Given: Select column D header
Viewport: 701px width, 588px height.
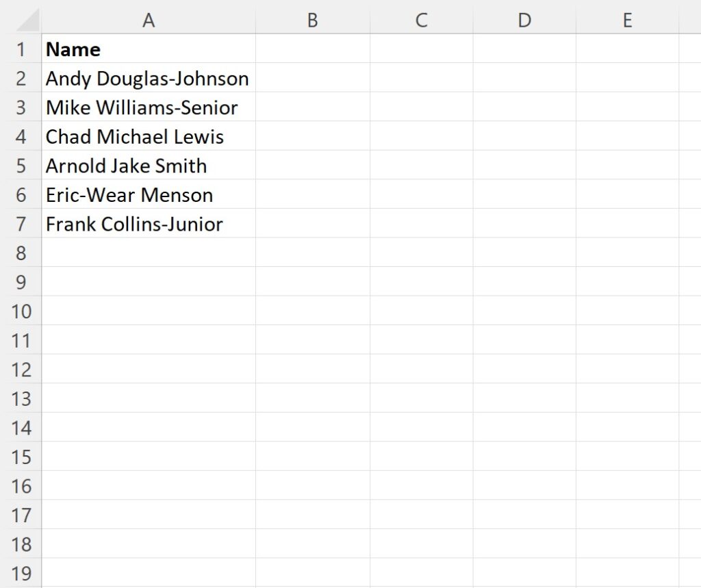Looking at the screenshot, I should [x=524, y=21].
